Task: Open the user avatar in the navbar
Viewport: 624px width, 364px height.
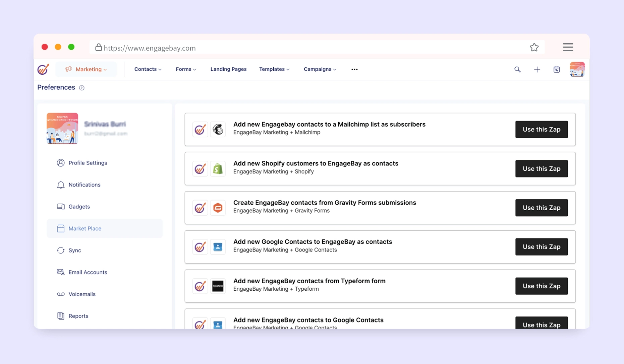Action: click(577, 69)
